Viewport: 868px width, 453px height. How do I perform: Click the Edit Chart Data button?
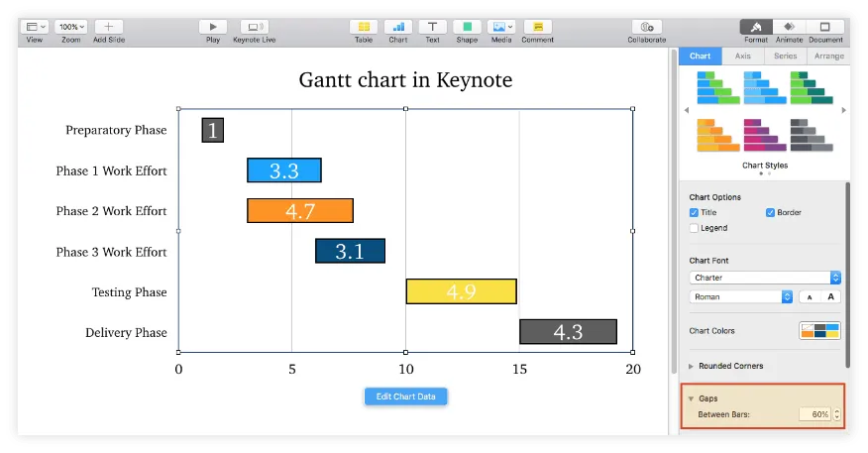click(x=406, y=396)
